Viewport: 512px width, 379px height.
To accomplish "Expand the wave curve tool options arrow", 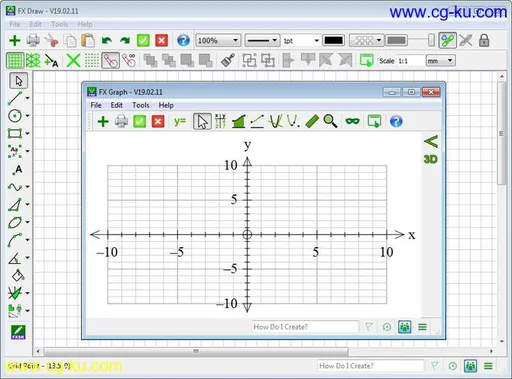I will 27,187.
